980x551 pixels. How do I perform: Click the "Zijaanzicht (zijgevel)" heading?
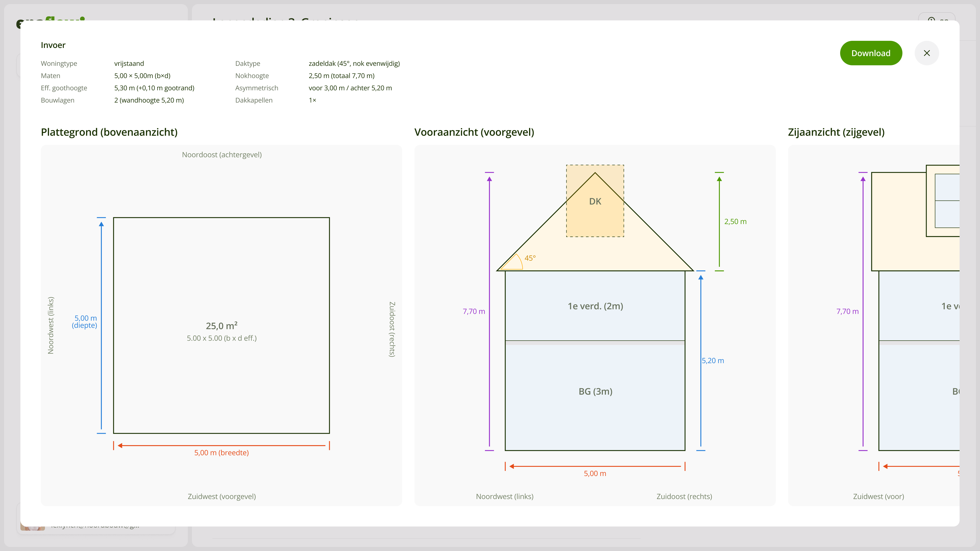coord(836,132)
